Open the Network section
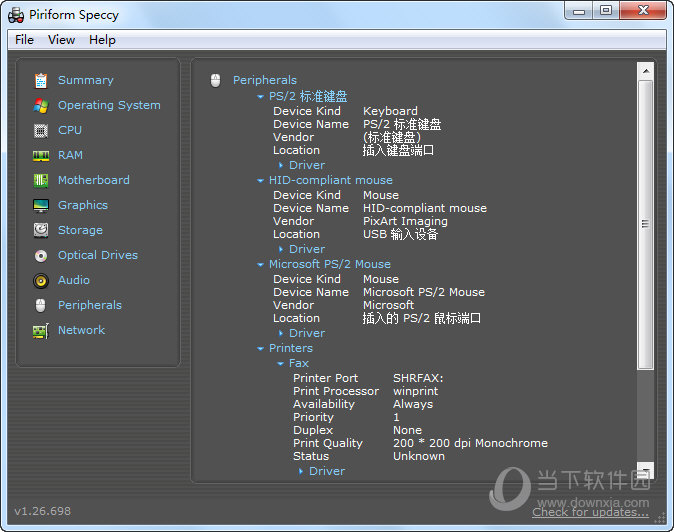 coord(81,330)
